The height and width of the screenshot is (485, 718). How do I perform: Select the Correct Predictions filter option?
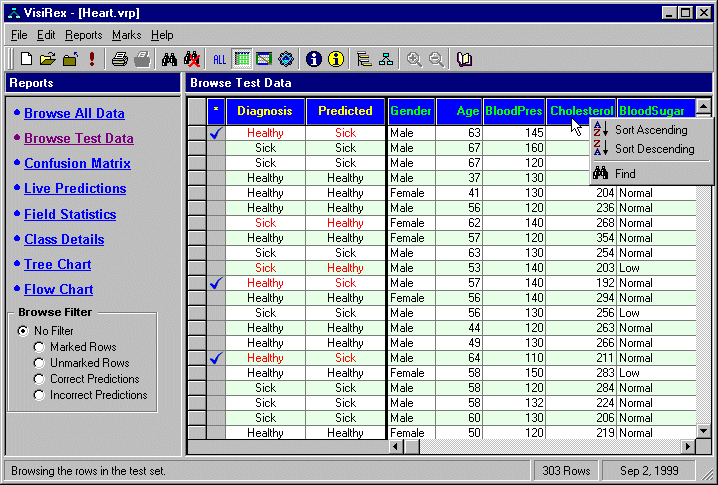[39, 379]
